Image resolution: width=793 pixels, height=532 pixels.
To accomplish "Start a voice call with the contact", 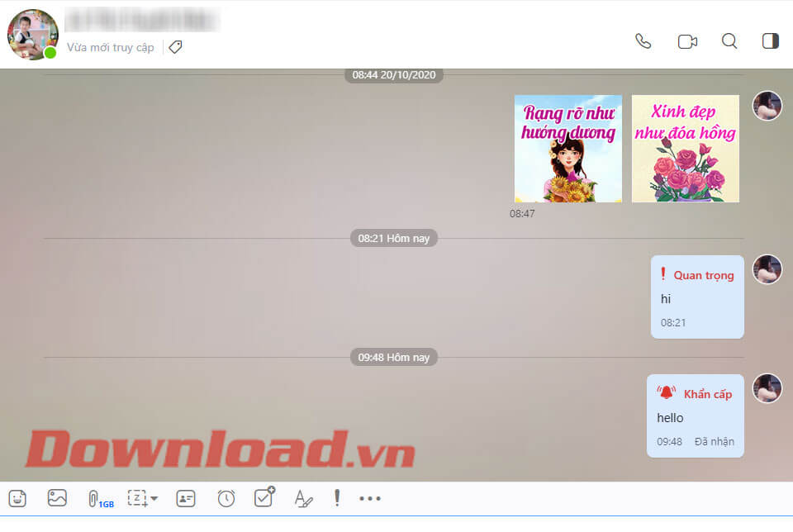I will click(643, 41).
